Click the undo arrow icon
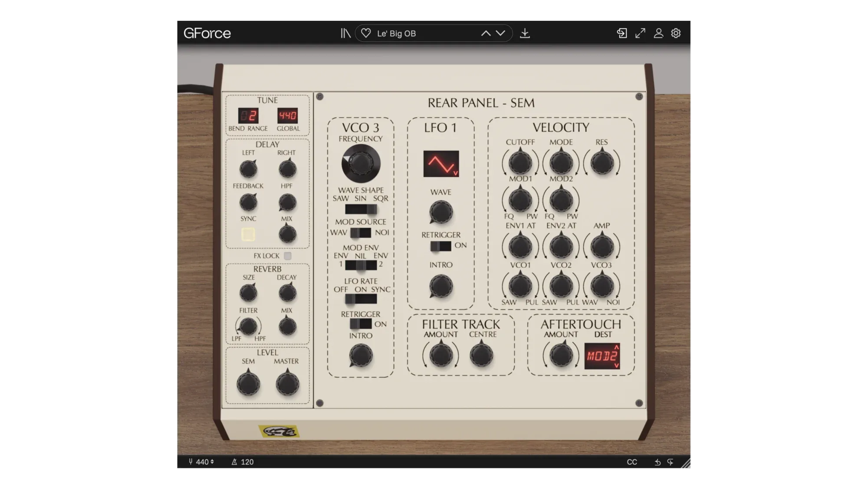 coord(658,462)
